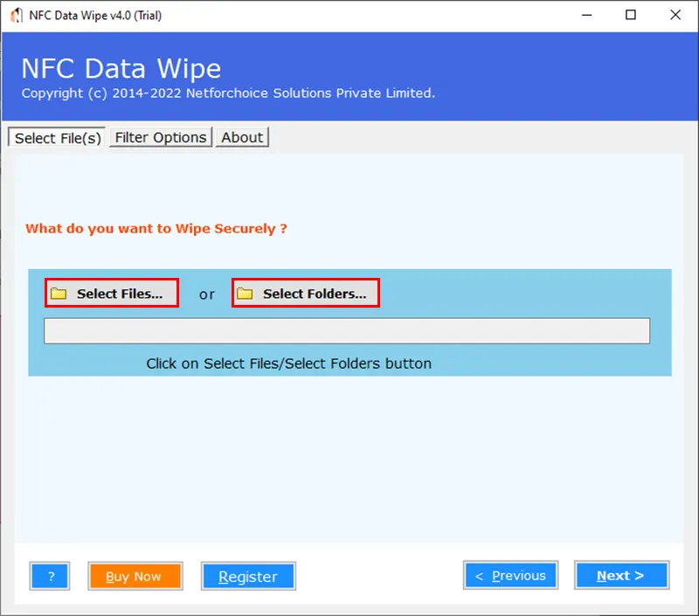Open the About tab

242,137
